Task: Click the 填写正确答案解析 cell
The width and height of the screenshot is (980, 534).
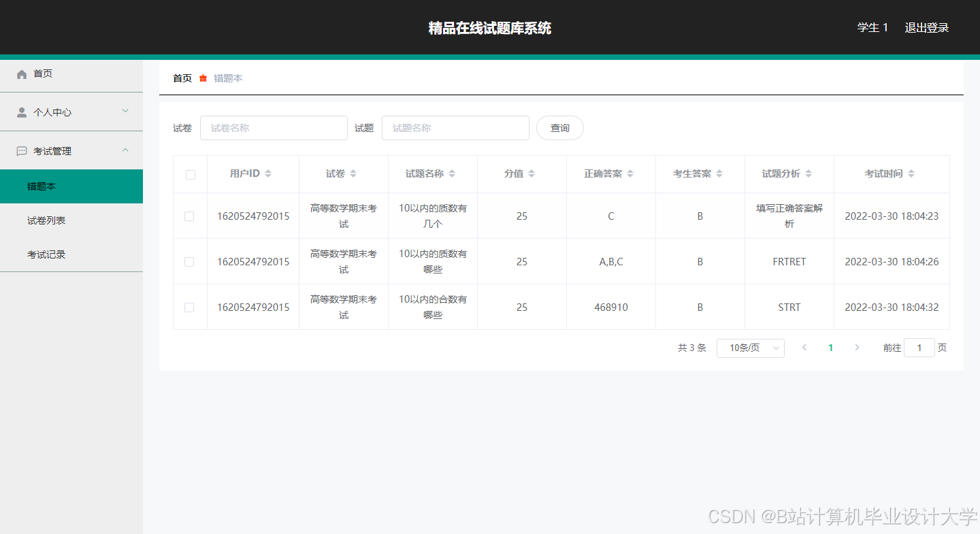Action: pos(789,216)
